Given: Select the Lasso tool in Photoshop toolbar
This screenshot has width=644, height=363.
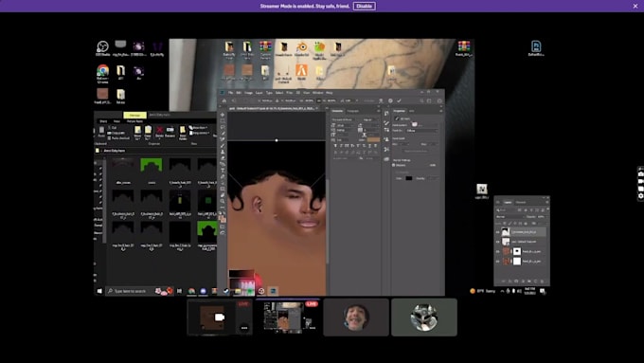Looking at the screenshot, I should pyautogui.click(x=223, y=127).
